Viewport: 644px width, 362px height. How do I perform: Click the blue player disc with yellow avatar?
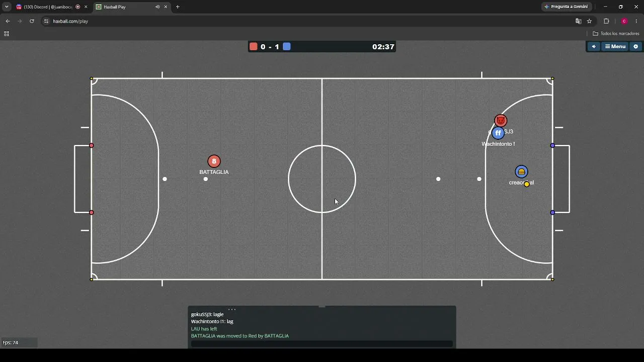(x=521, y=172)
